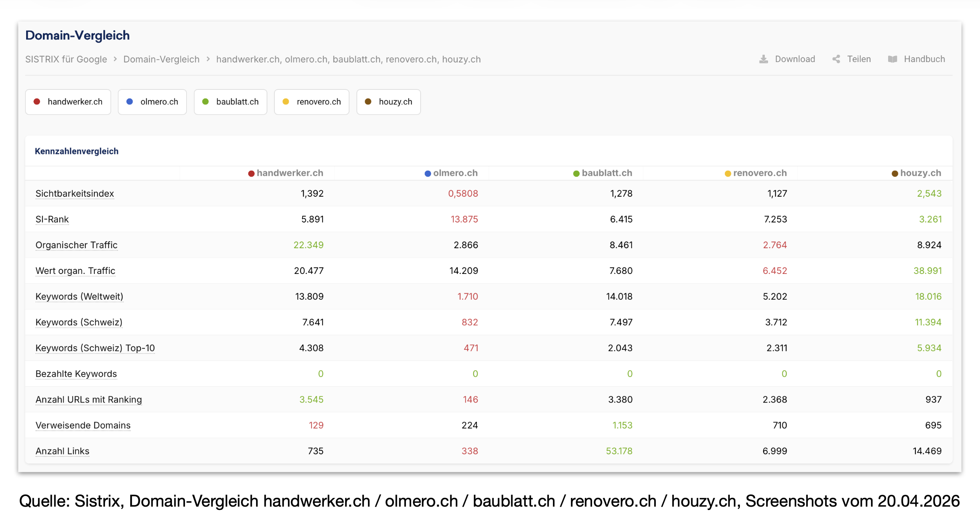This screenshot has height=525, width=980.
Task: Open the SI-Rank metric link
Action: click(x=52, y=219)
